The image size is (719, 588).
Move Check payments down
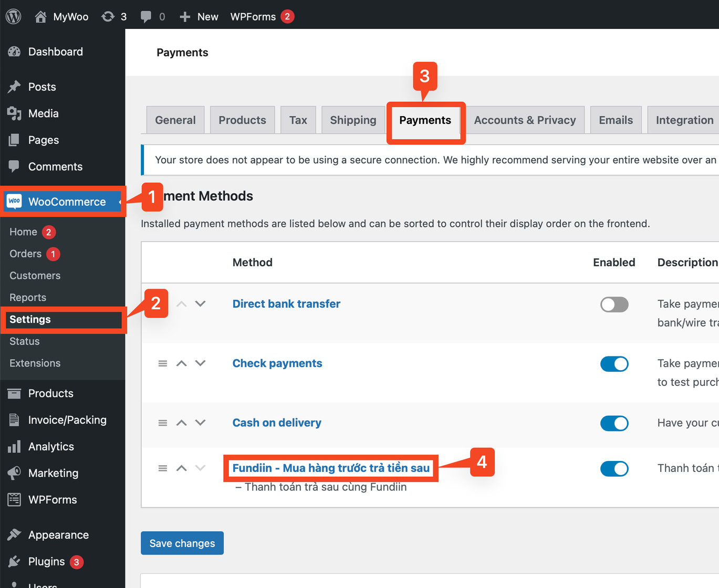coord(200,363)
